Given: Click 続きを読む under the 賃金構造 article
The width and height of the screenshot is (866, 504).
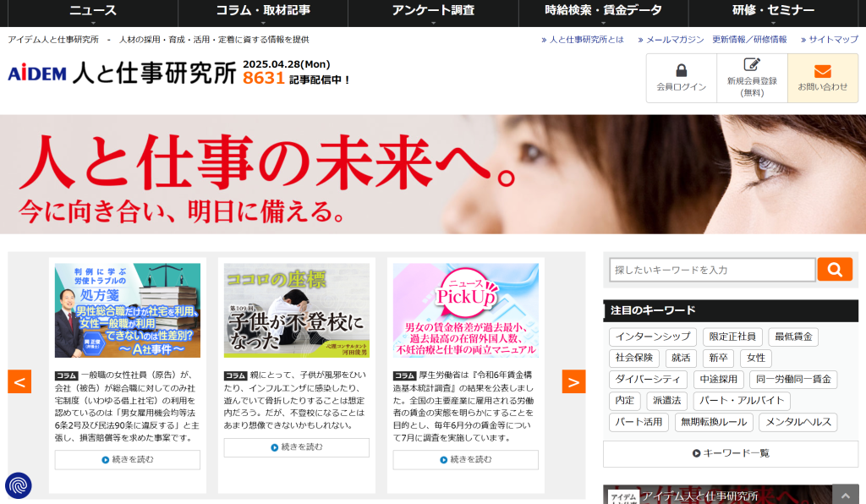Looking at the screenshot, I should click(466, 460).
